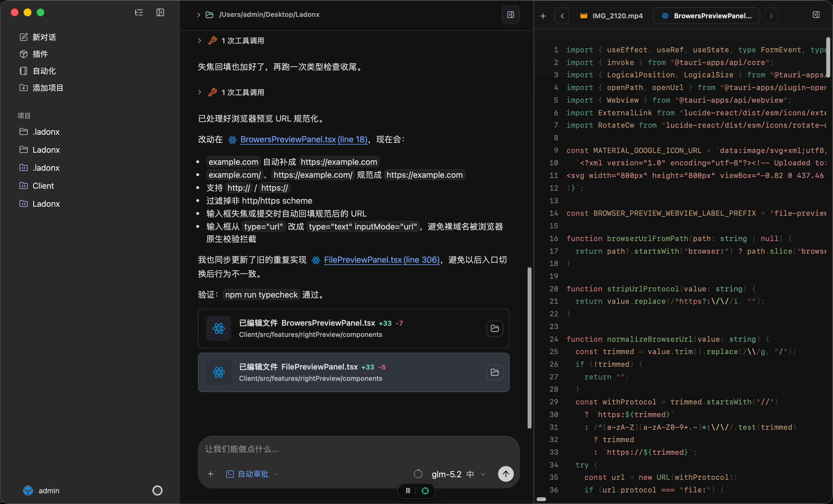Viewport: 833px width, 504px height.
Task: Click the send arrow button
Action: (x=506, y=474)
